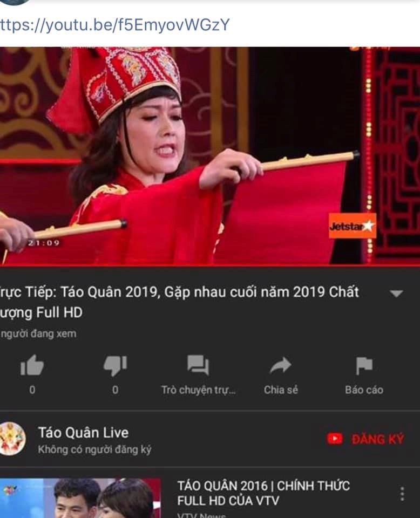The image size is (420, 518).
Task: Click the red progress bar under the video
Action: 210,265
